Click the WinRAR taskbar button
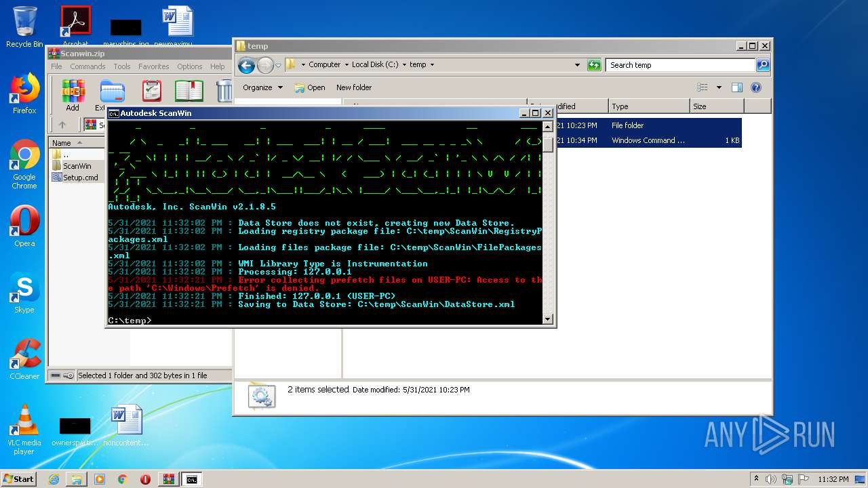Viewport: 868px width, 488px height. [169, 479]
